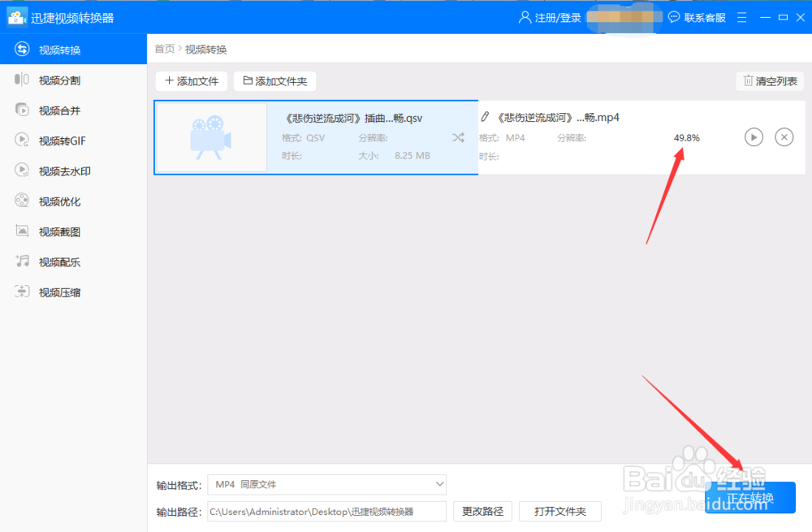Click the 添加文件夹 button
The height and width of the screenshot is (532, 812).
pyautogui.click(x=275, y=80)
